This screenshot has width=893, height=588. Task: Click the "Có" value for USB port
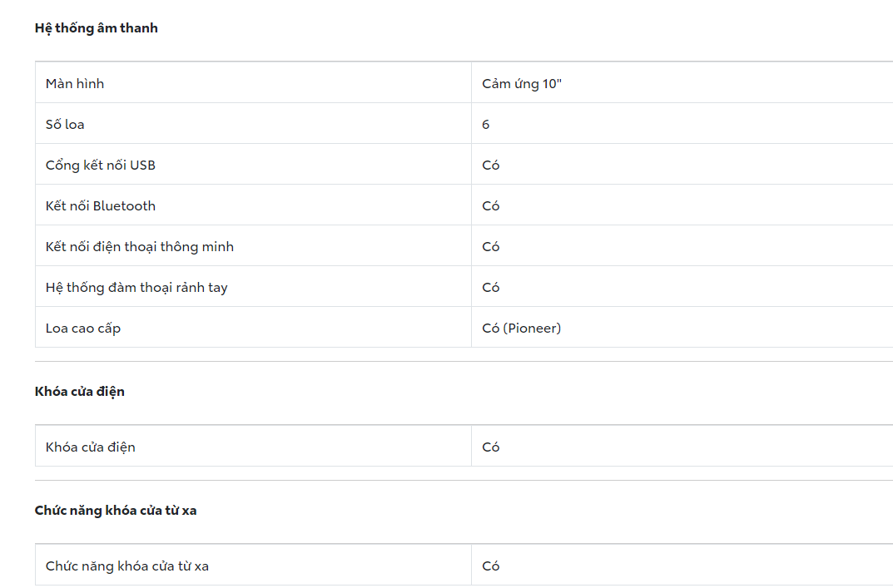(x=491, y=165)
